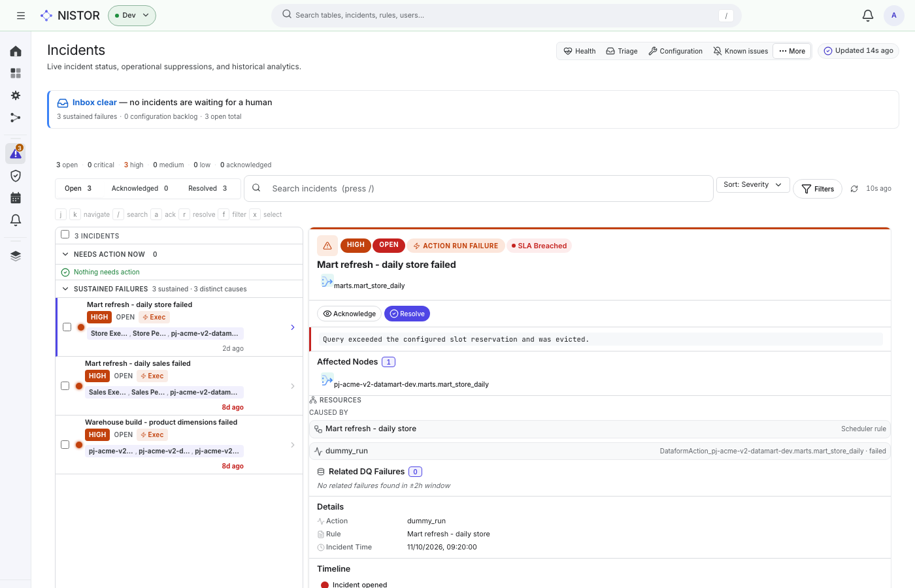
Task: Focus the global search field
Action: point(506,15)
